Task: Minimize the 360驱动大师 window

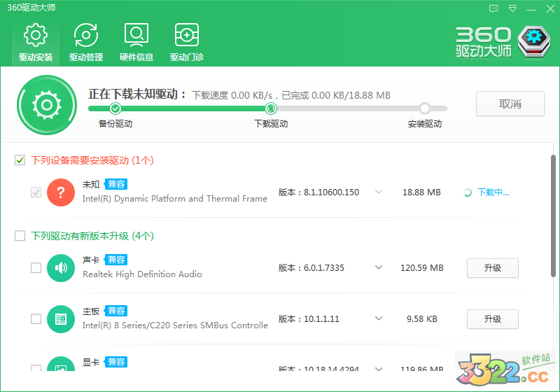Action: tap(531, 9)
